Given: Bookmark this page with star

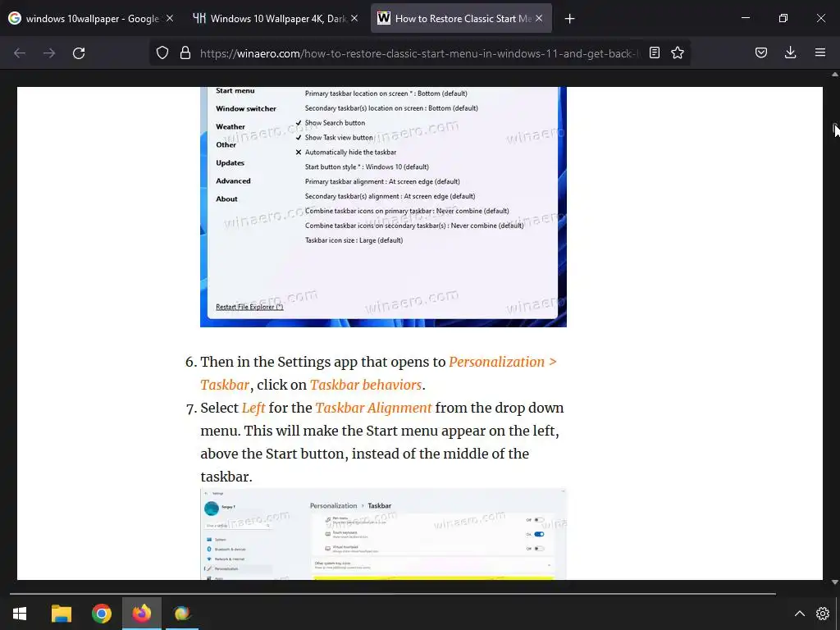Looking at the screenshot, I should click(x=678, y=52).
